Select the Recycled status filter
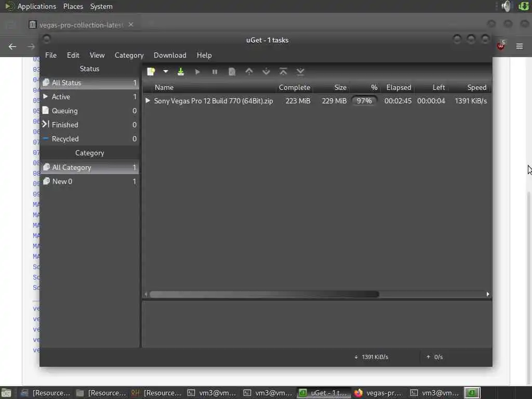The width and height of the screenshot is (532, 399). point(89,139)
